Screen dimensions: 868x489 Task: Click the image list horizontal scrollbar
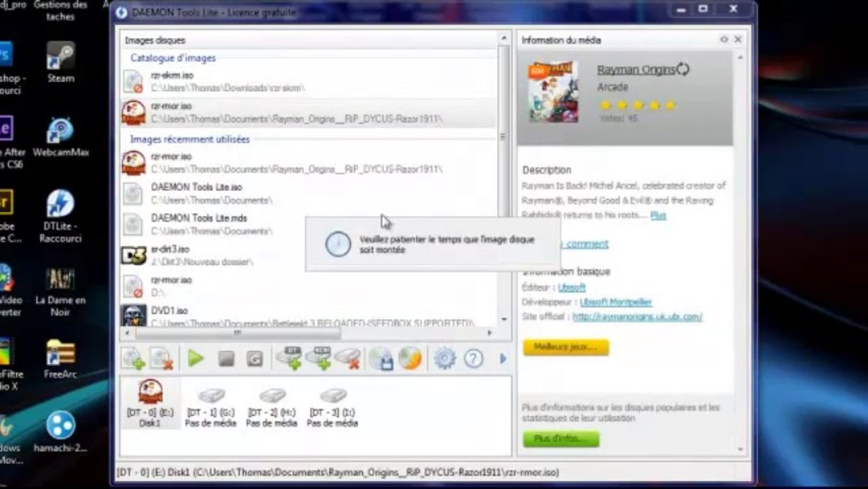click(x=238, y=333)
